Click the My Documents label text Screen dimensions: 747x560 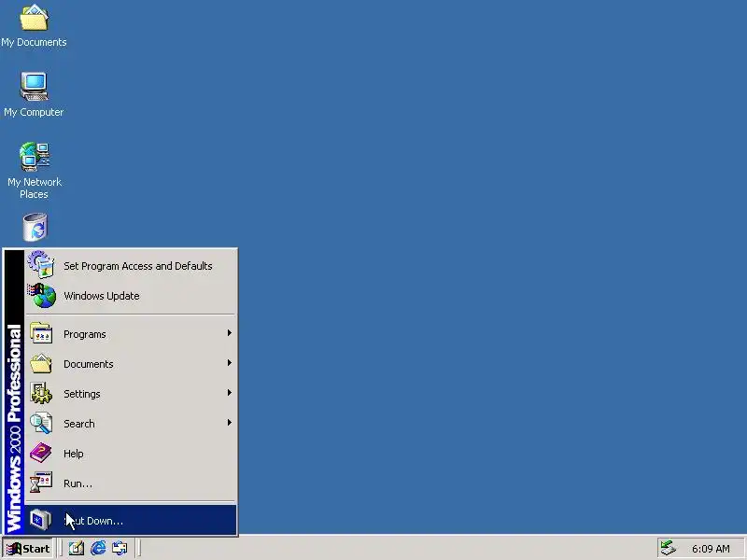(x=34, y=42)
